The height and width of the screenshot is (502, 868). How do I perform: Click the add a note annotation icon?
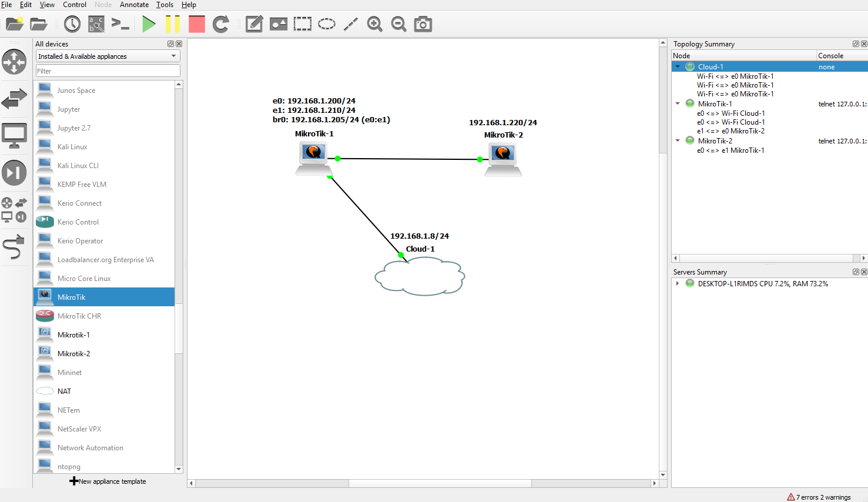point(254,24)
